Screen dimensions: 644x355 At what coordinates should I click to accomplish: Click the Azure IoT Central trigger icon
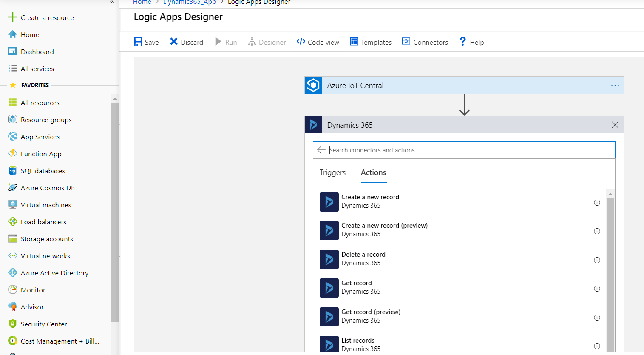click(313, 86)
